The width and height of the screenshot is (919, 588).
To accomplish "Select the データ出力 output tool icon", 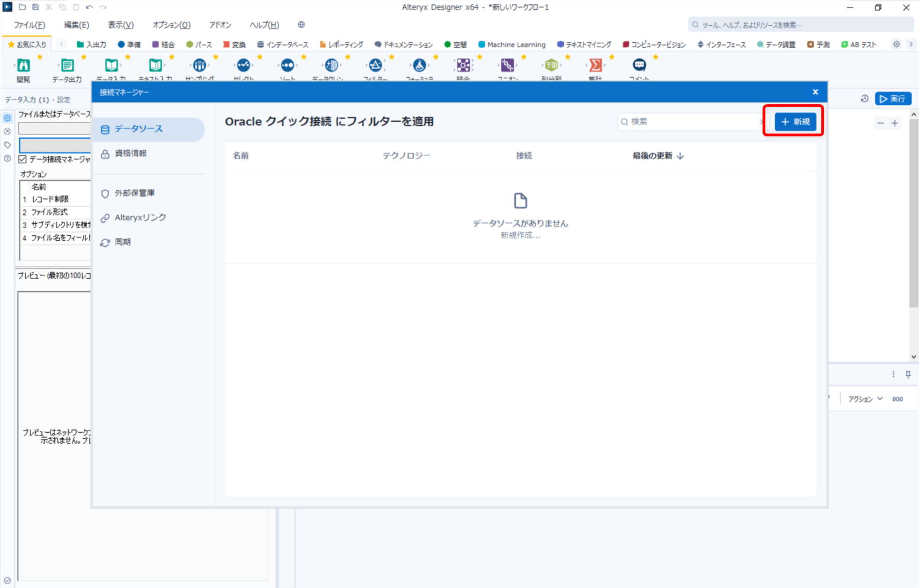I will (x=67, y=65).
